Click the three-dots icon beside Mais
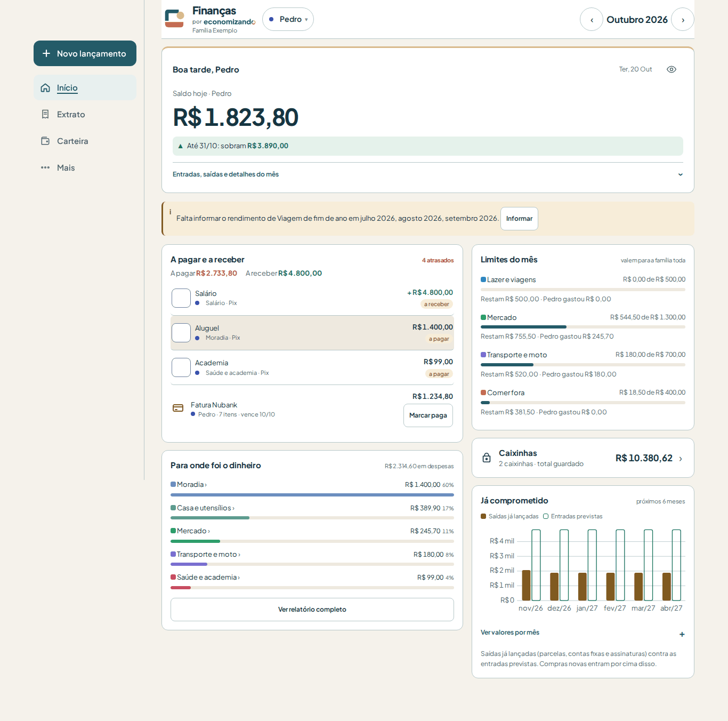728x721 pixels. (45, 167)
